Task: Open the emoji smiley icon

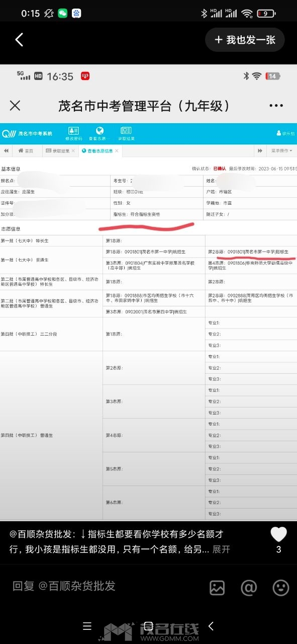Action: (281, 587)
